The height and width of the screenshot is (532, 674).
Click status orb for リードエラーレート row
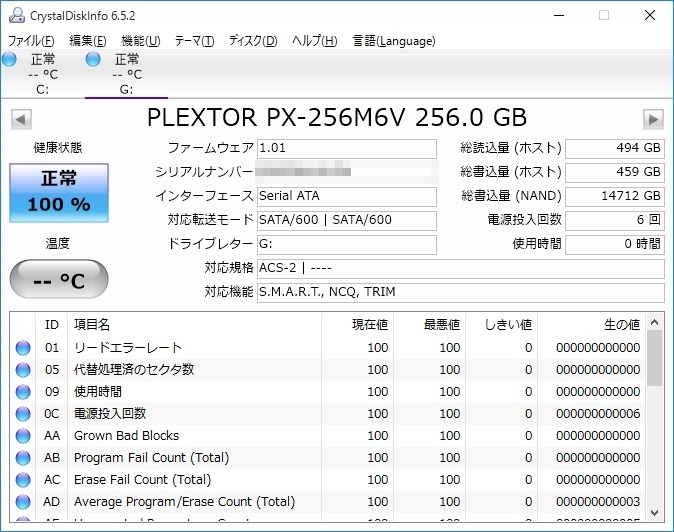23,348
